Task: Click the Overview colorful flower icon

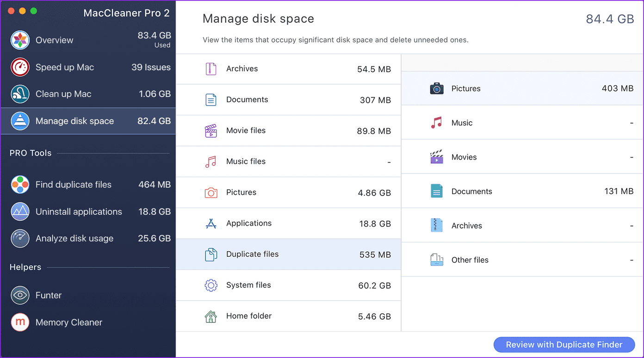Action: 20,40
